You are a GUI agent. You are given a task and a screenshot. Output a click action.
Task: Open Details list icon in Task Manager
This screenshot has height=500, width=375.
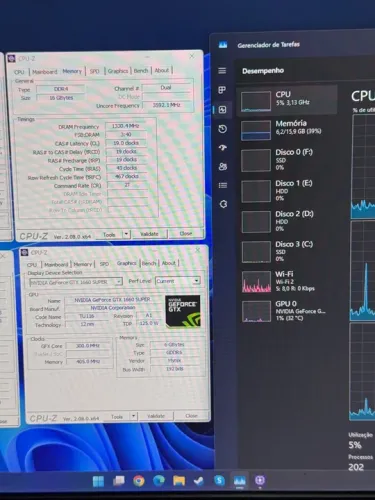[x=223, y=185]
